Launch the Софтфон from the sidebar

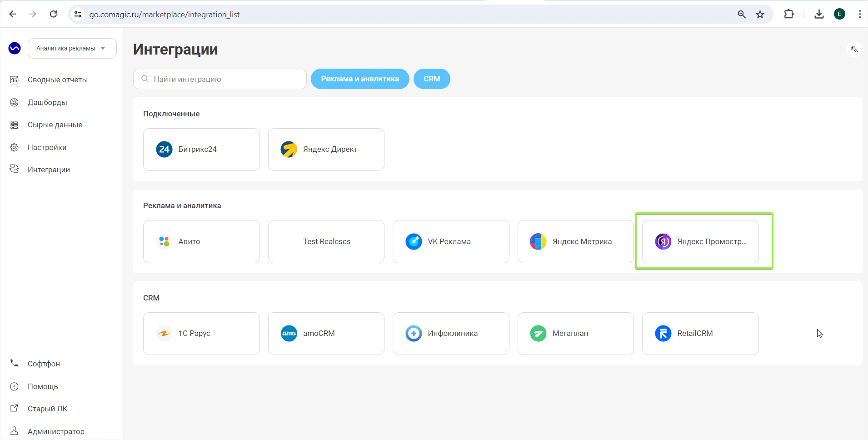click(x=44, y=364)
